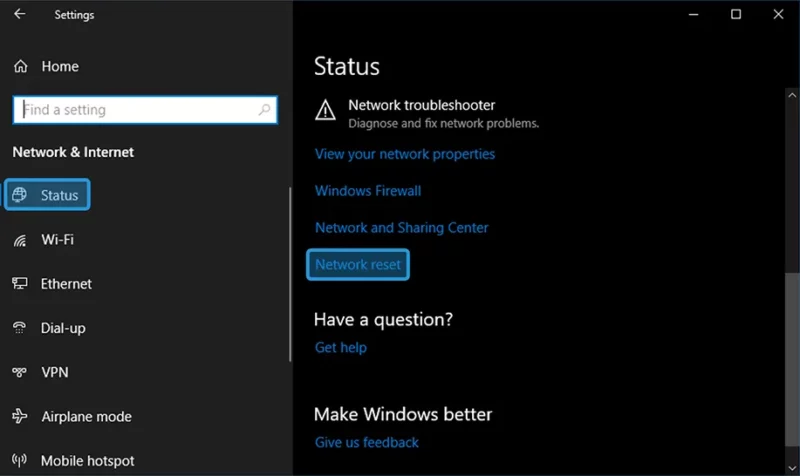Go to the Home label
The image size is (800, 476).
click(x=60, y=66)
